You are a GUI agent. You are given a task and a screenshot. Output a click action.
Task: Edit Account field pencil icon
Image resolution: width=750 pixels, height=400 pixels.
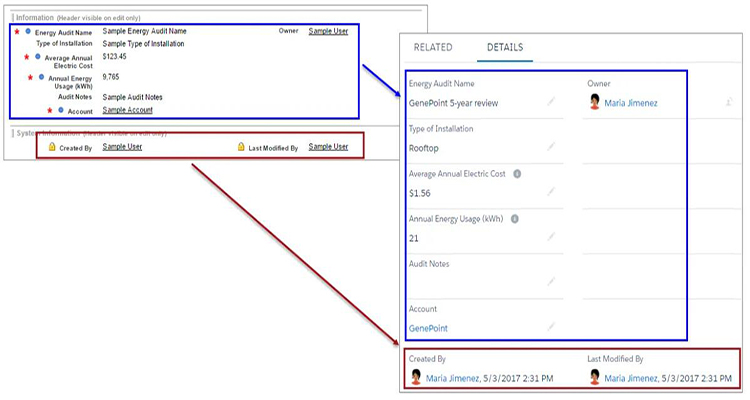click(x=551, y=327)
